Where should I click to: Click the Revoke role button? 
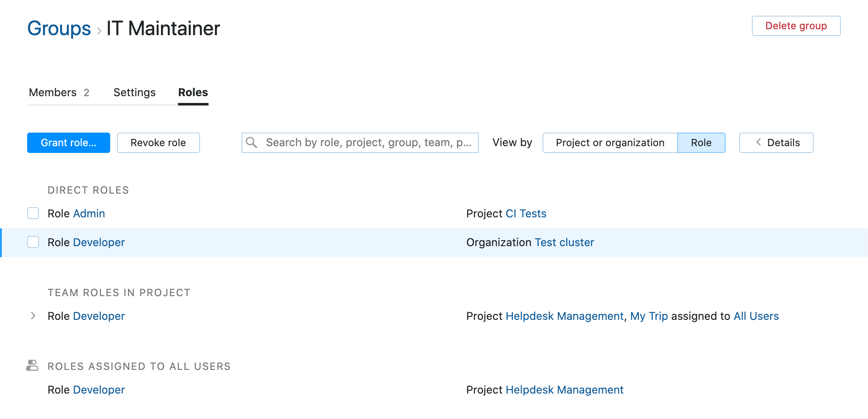tap(158, 143)
